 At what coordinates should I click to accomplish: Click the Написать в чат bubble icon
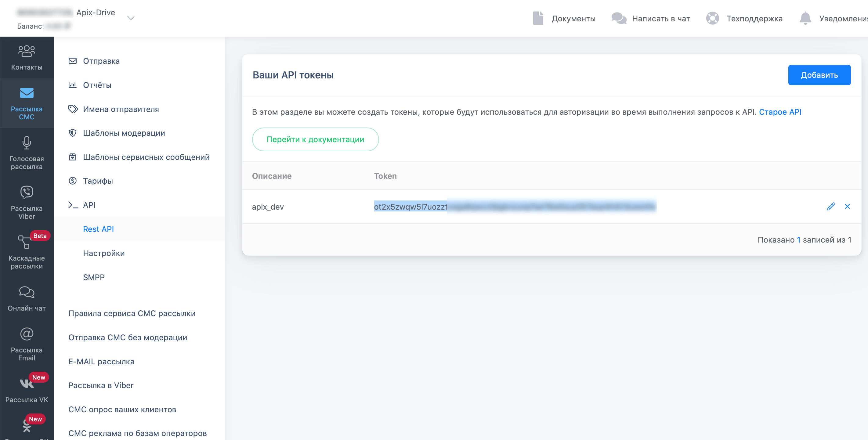tap(619, 18)
